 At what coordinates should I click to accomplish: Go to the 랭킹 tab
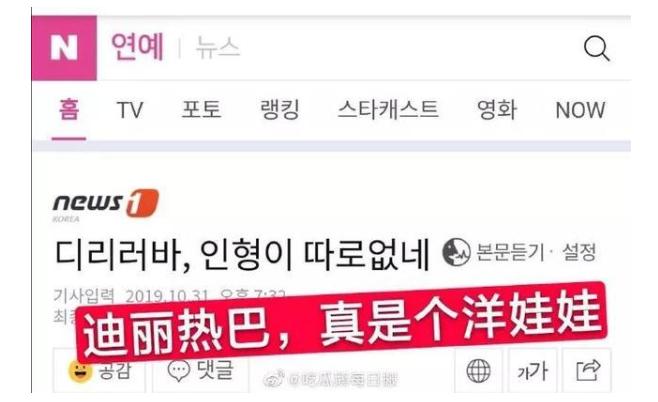280,110
